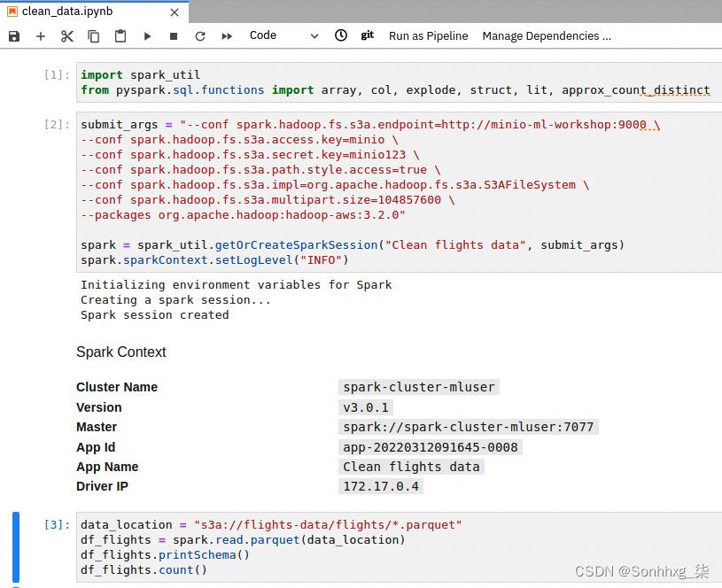Viewport: 722px width, 588px height.
Task: Click into the import spark_util code cell
Action: [399, 82]
